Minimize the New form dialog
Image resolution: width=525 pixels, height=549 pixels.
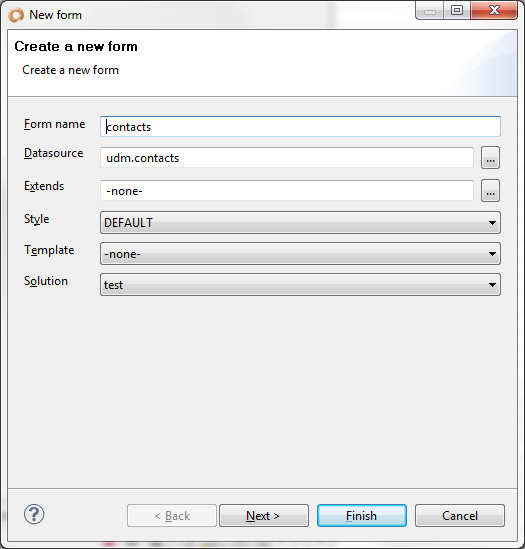tap(430, 11)
